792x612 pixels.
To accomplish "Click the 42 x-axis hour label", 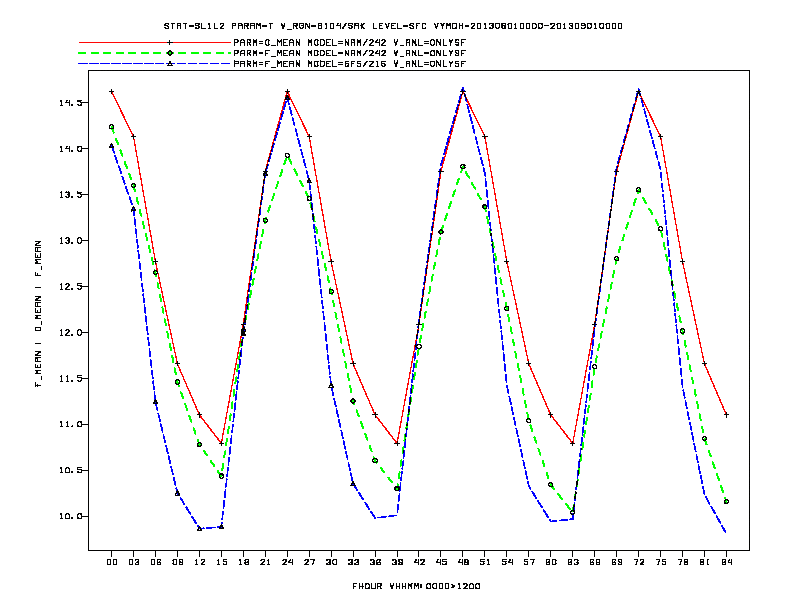I will tap(419, 562).
